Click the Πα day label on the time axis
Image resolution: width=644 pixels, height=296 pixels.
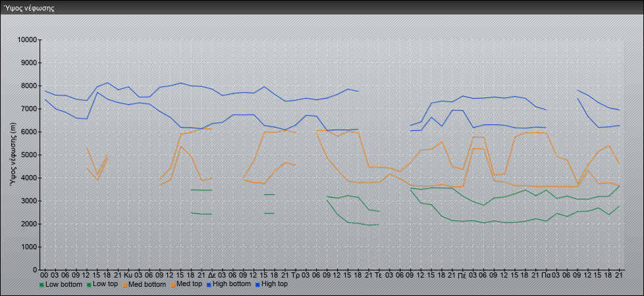pos(547,276)
